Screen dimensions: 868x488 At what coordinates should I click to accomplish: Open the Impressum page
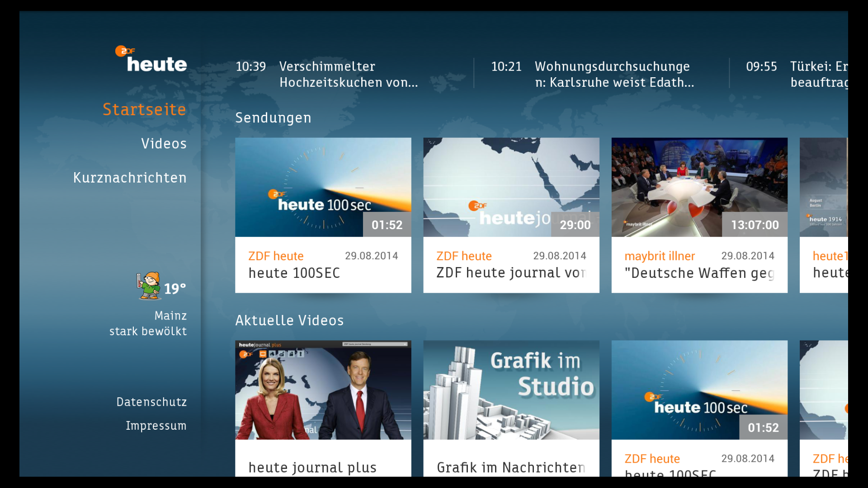point(156,425)
